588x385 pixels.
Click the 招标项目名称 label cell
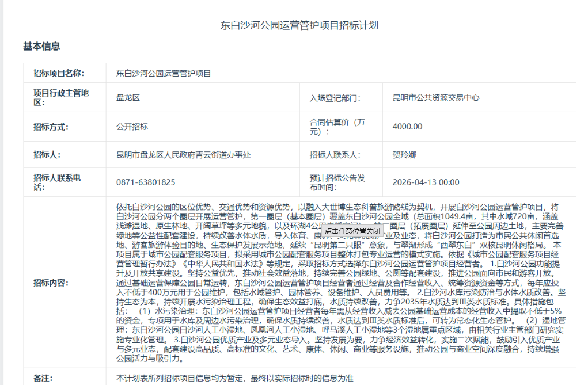pyautogui.click(x=59, y=73)
